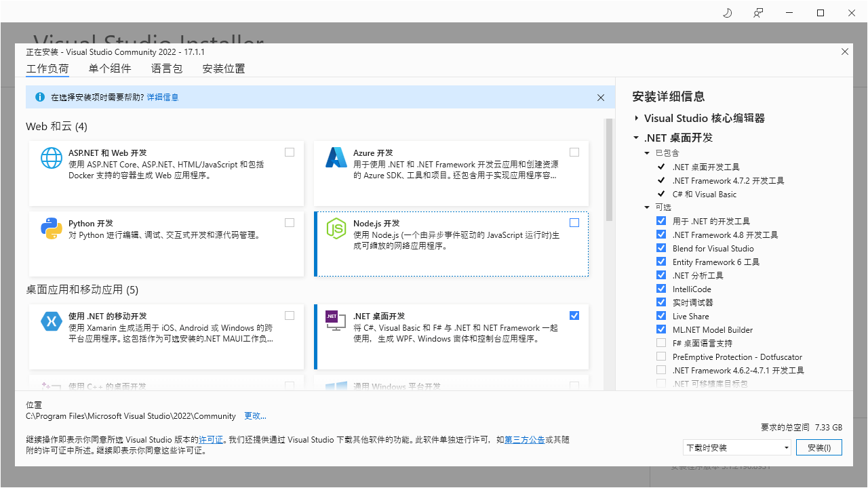
Task: Switch to the 语言包 tab
Action: (x=167, y=68)
